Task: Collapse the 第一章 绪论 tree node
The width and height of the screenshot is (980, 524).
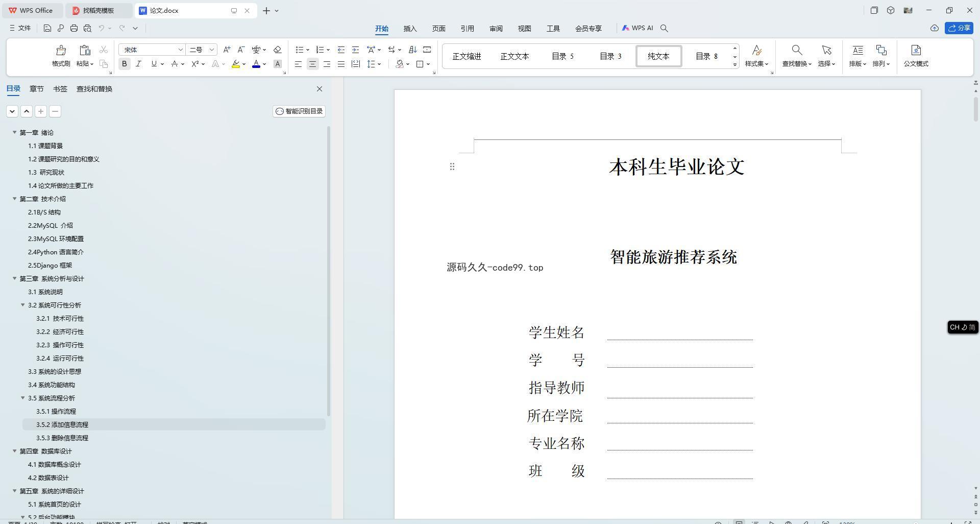Action: click(x=15, y=132)
